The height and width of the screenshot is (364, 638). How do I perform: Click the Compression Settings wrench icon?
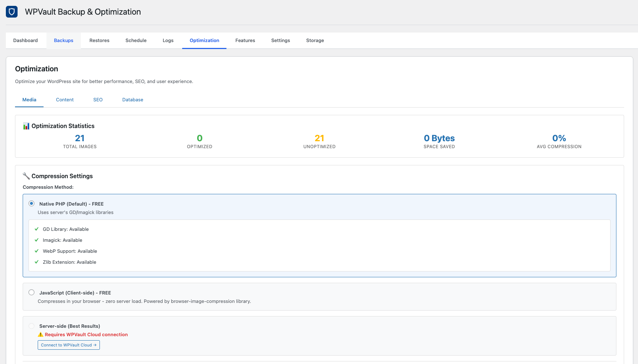tap(26, 176)
